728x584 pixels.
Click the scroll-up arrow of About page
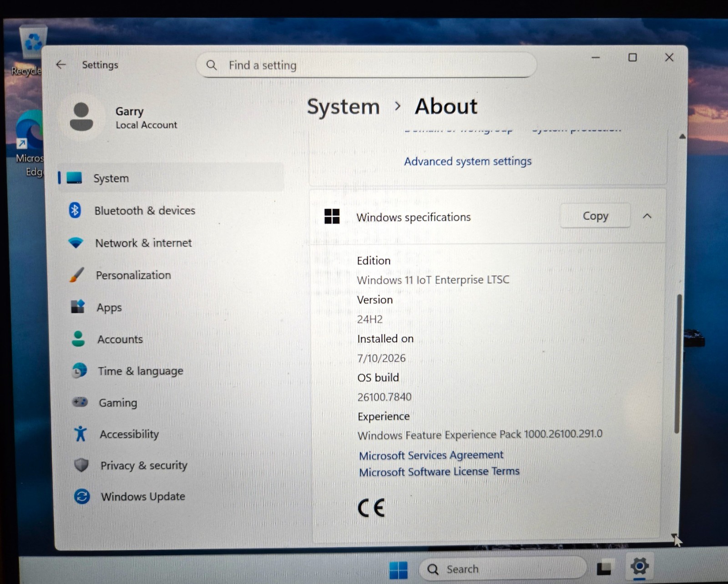(x=682, y=136)
